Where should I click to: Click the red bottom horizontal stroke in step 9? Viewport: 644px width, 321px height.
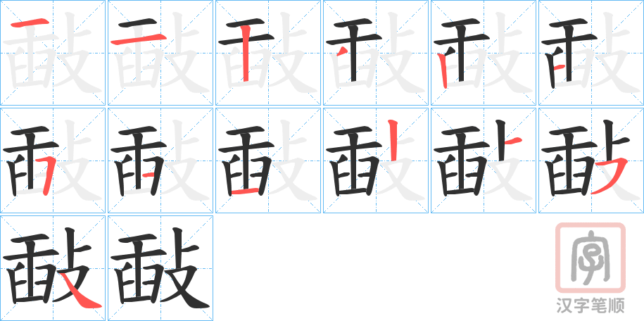(x=245, y=190)
